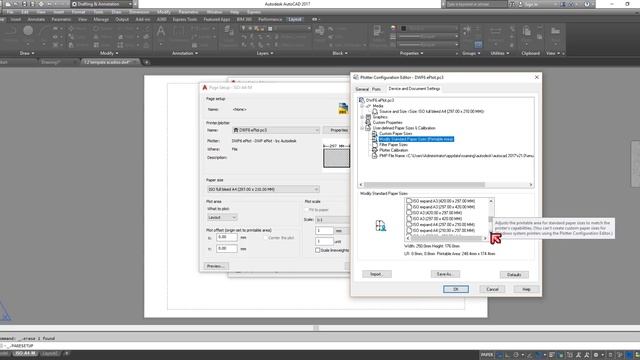Click Cancel in Plotter Configuration Editor
The image size is (640, 360).
492,289
